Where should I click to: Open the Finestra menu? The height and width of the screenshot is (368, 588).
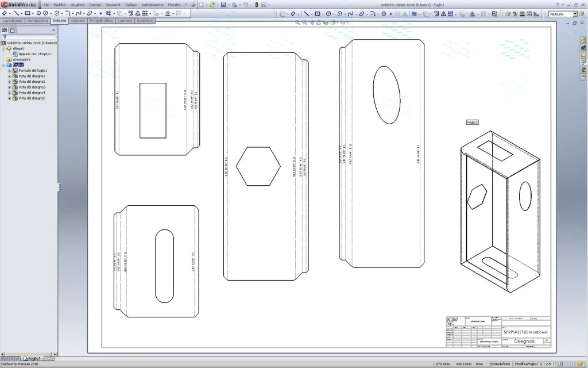pos(174,5)
